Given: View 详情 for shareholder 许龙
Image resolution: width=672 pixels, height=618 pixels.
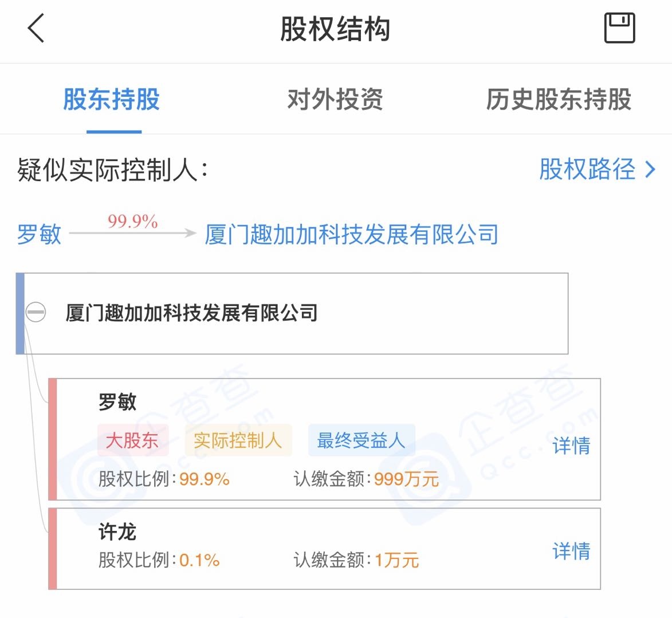Looking at the screenshot, I should tap(571, 551).
